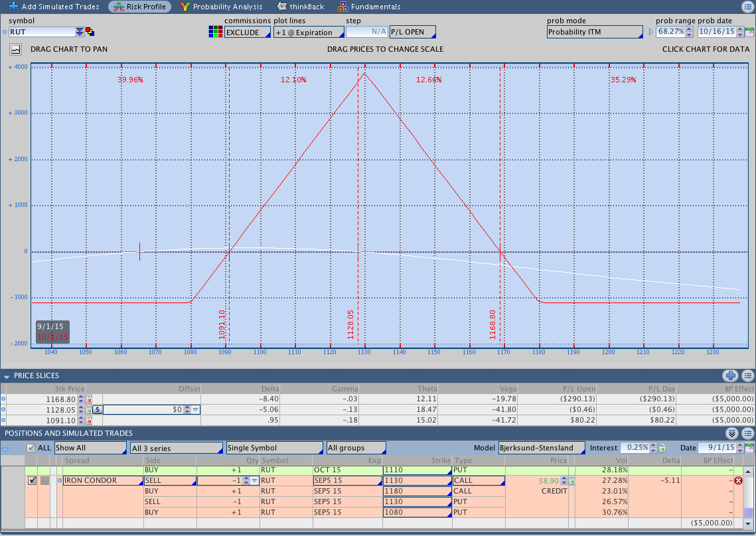Toggle the lock on 1168.80 slice
Image resolution: width=756 pixels, height=536 pixels.
[x=89, y=399]
